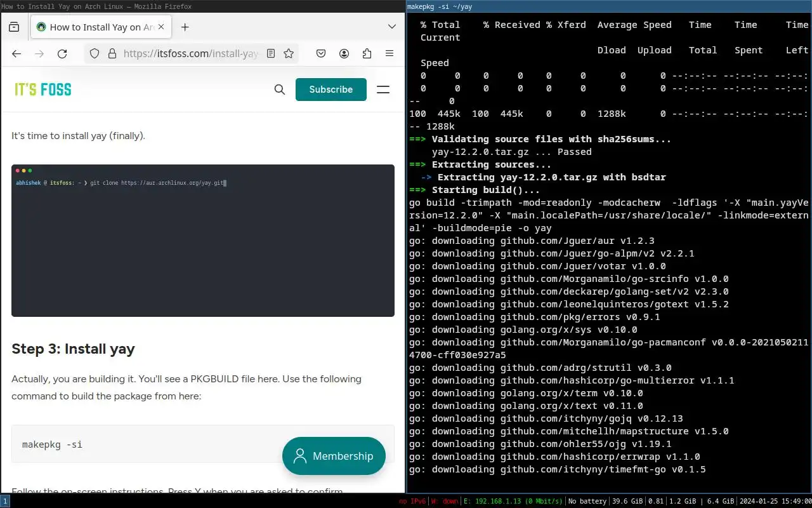Click 'Extracting sources...' terminal line
The image size is (812, 508).
(x=481, y=164)
